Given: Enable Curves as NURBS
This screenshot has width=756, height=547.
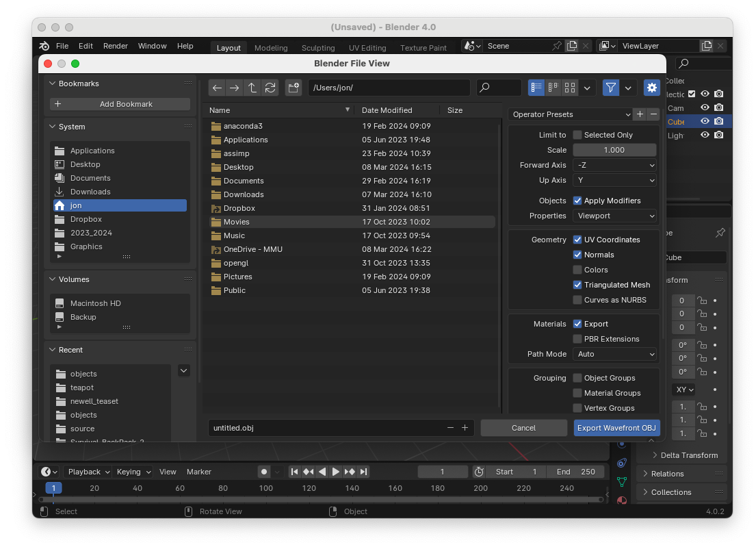Looking at the screenshot, I should (x=577, y=300).
